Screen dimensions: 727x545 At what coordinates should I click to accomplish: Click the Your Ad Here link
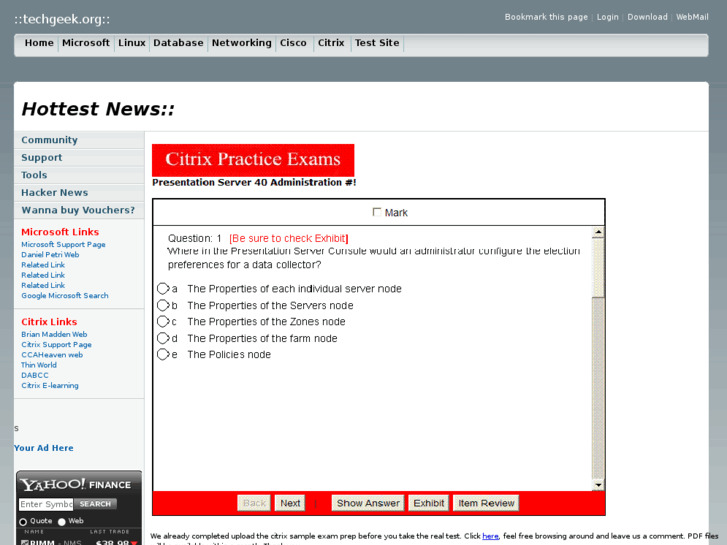click(44, 448)
